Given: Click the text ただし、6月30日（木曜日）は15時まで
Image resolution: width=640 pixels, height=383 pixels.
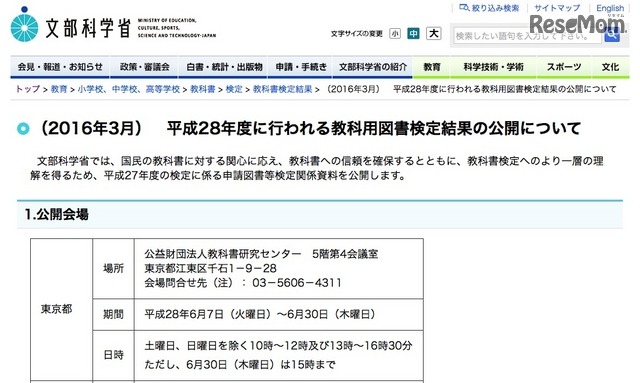Looking at the screenshot, I should tap(240, 364).
